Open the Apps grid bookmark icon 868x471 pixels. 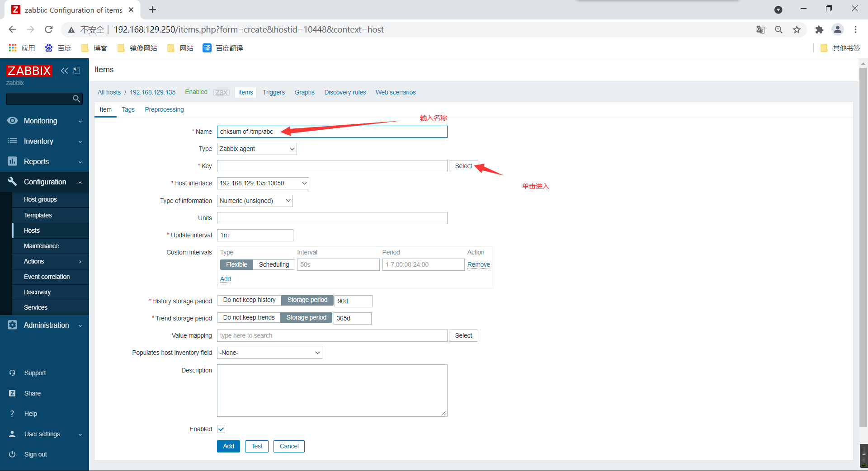(13, 48)
